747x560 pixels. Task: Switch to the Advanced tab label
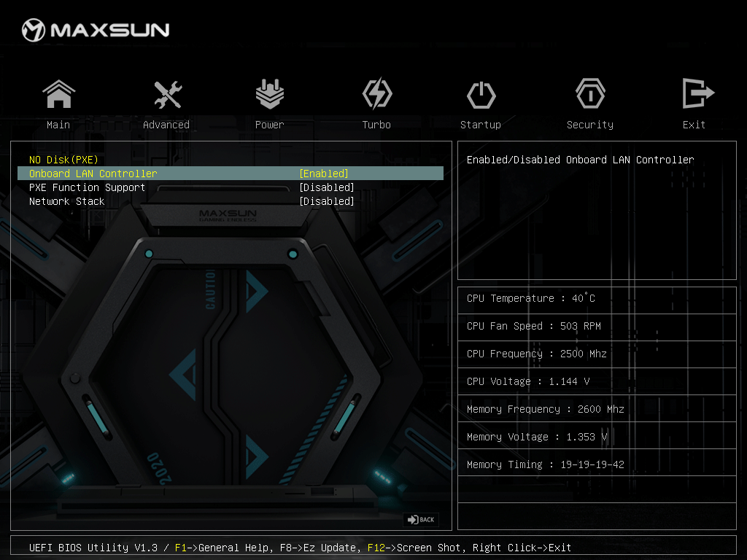(166, 125)
